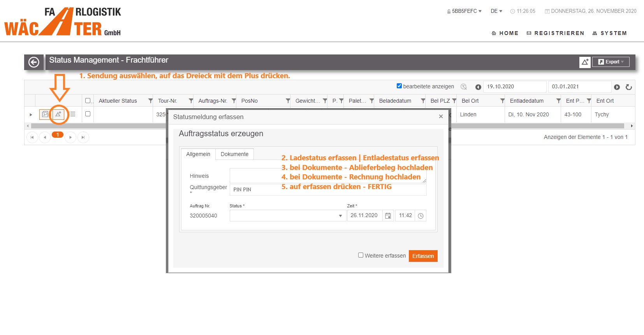Click the refresh icon next to the date range

[628, 87]
